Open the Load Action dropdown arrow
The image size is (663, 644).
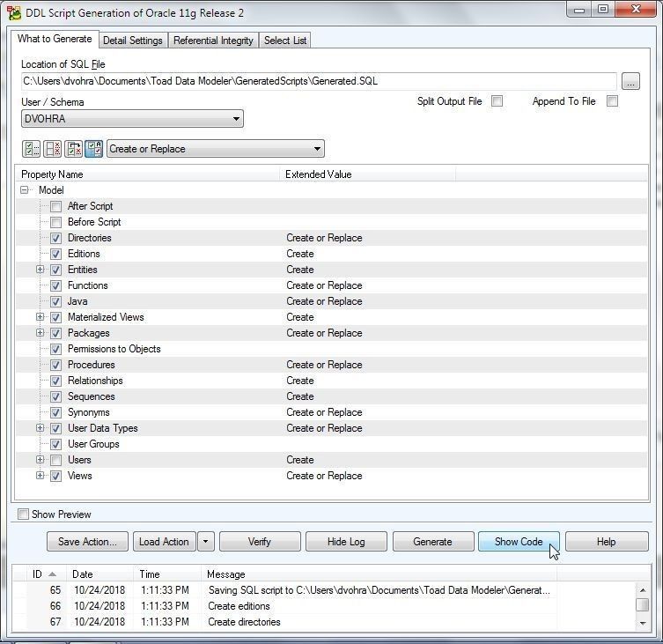click(206, 542)
